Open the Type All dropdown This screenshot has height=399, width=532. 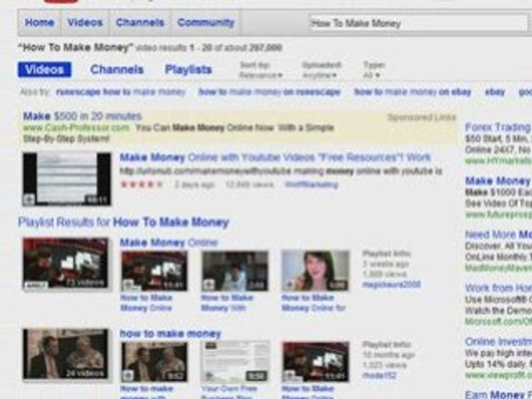pos(371,75)
